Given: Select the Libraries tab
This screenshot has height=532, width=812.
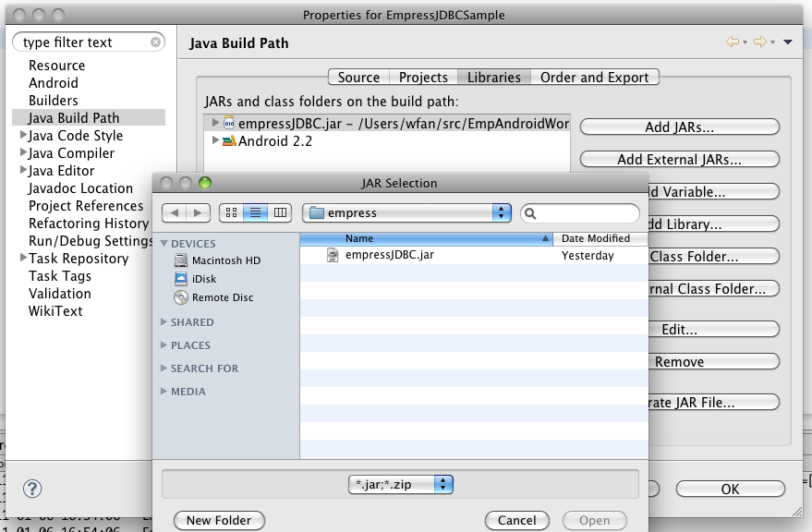Looking at the screenshot, I should [494, 78].
